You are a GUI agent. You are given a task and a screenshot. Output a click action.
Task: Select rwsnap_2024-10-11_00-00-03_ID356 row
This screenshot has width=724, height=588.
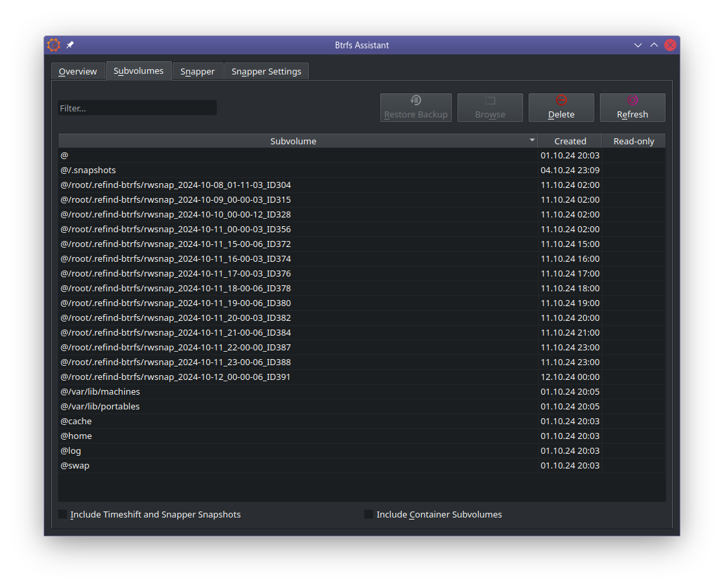tap(361, 230)
